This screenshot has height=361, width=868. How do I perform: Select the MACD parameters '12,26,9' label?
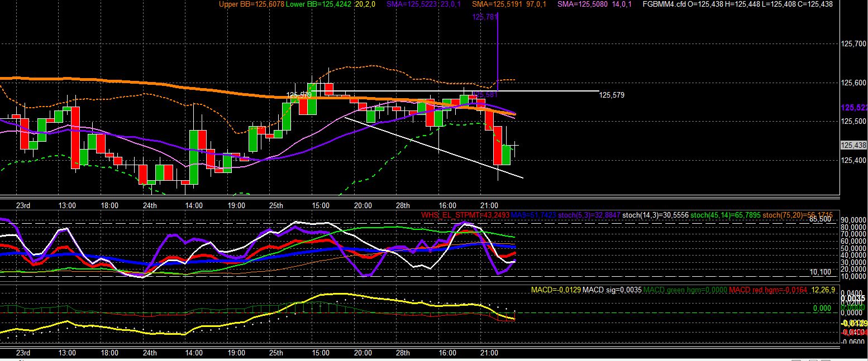tap(824, 290)
